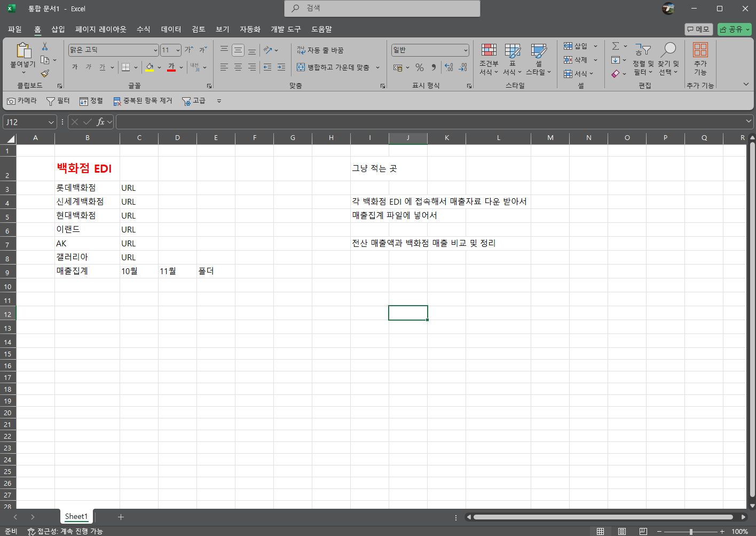Toggle Wrap Text (자동 줄 바꿈)
756x536 pixels.
tap(320, 50)
